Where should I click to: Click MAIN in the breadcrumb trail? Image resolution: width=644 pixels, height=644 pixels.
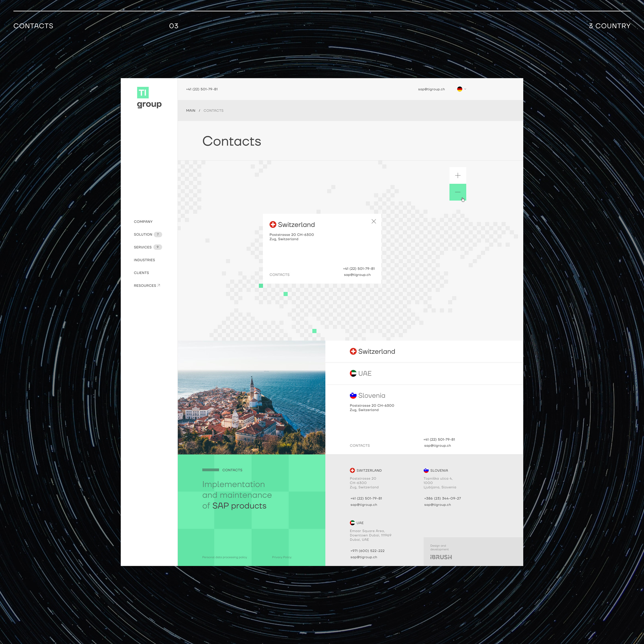[x=190, y=110]
